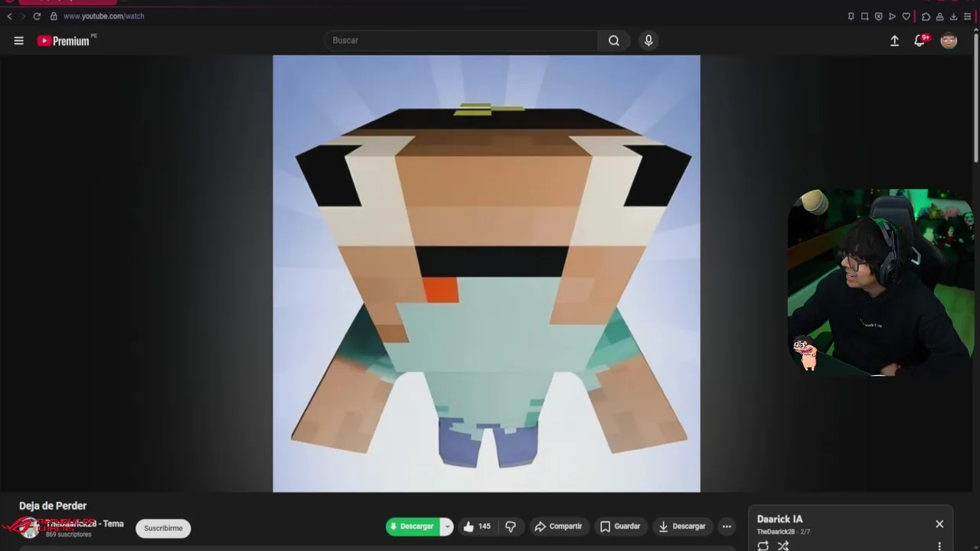Open the upload video icon
This screenshot has height=551, width=980.
tap(894, 41)
